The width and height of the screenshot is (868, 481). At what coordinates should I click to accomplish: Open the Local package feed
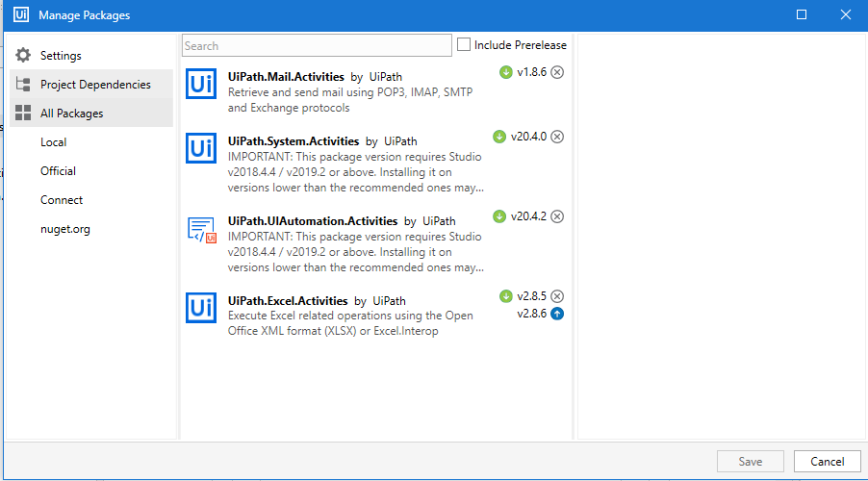coord(53,142)
